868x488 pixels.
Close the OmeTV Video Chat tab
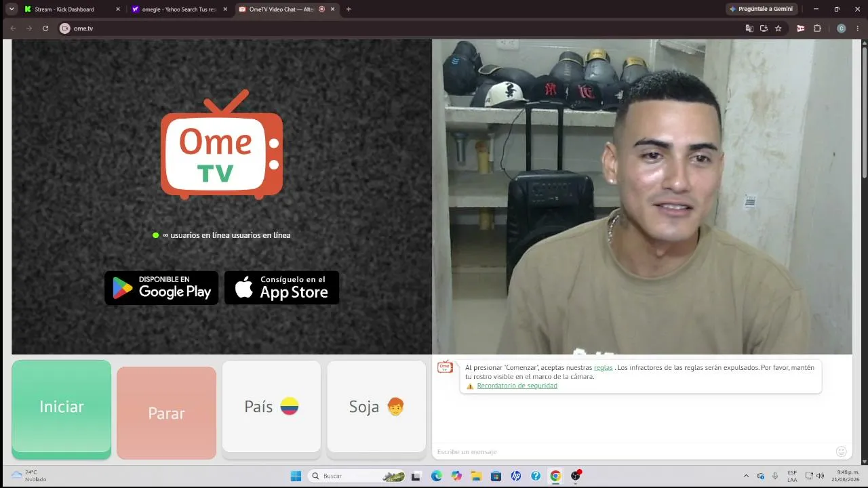[332, 9]
